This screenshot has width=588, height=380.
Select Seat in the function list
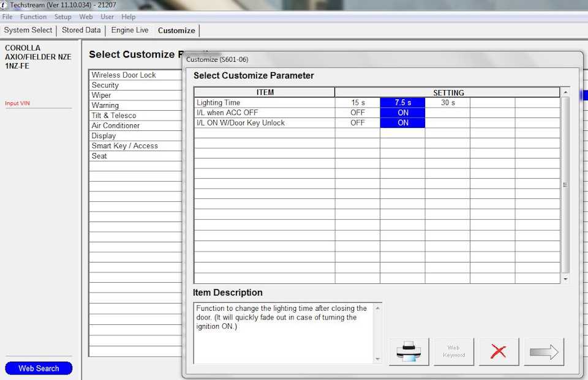136,156
